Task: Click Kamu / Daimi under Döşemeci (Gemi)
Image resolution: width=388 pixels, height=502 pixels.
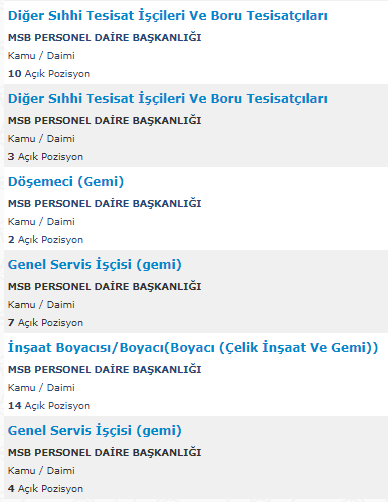Action: [x=41, y=222]
